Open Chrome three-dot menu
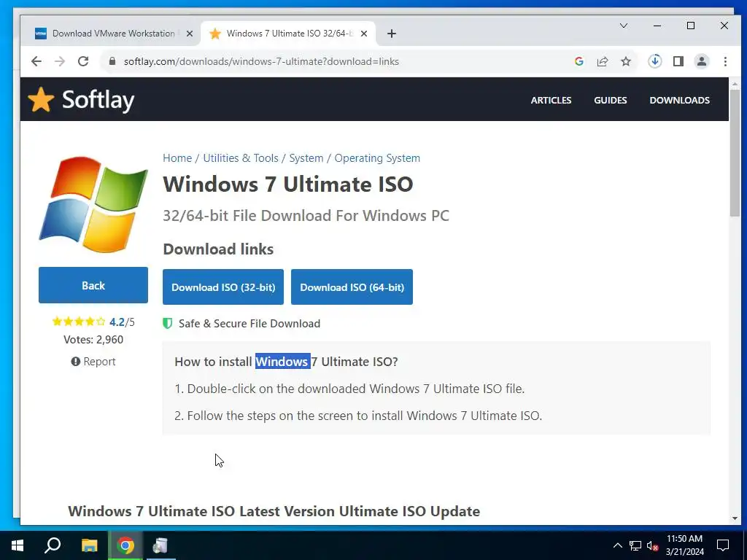Image resolution: width=747 pixels, height=560 pixels. (x=725, y=61)
